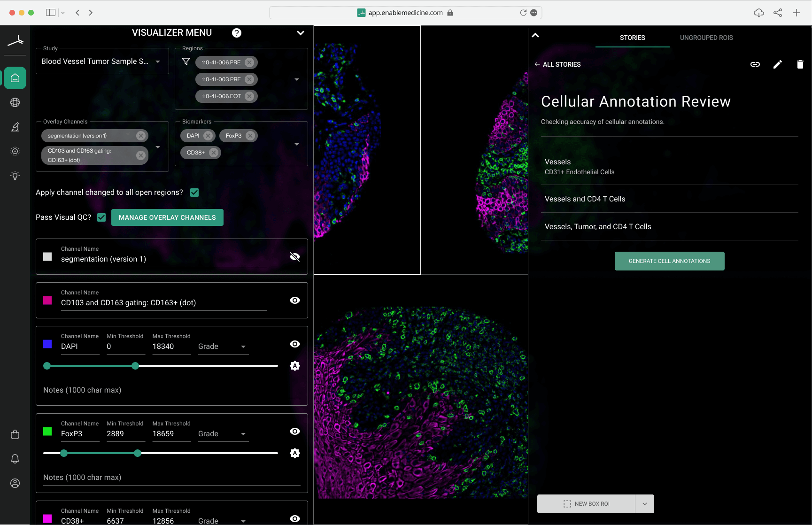Open notifications bell in sidebar
Image resolution: width=812 pixels, height=525 pixels.
click(x=15, y=459)
